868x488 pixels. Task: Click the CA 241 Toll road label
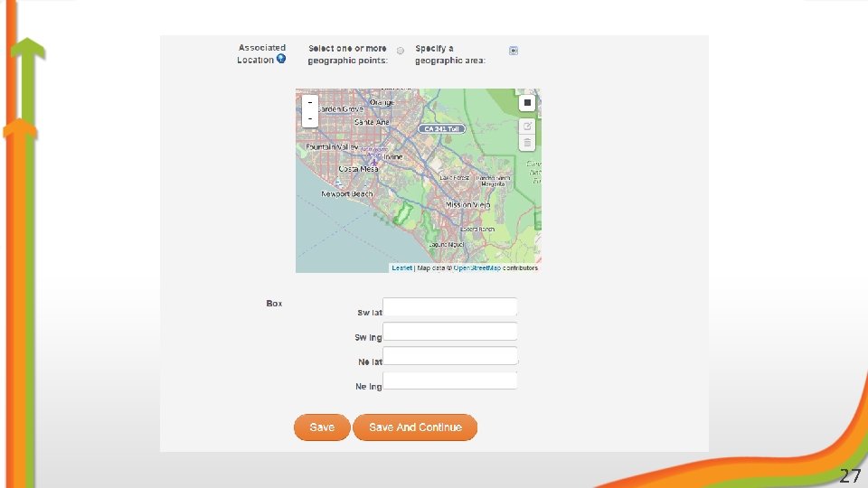441,129
